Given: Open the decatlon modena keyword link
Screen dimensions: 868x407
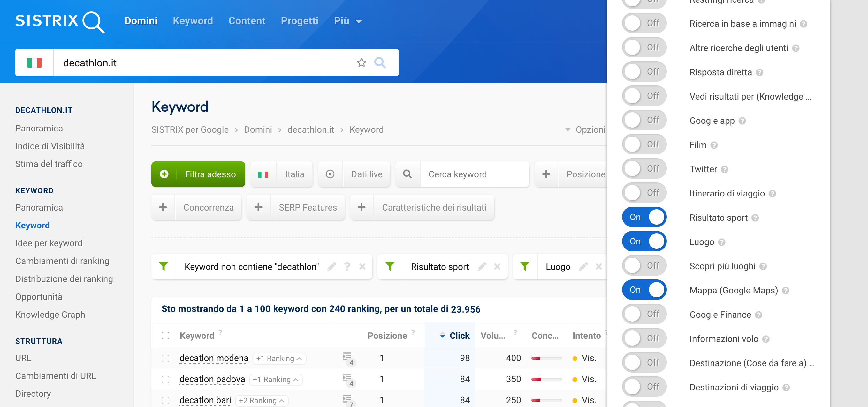Looking at the screenshot, I should (214, 358).
